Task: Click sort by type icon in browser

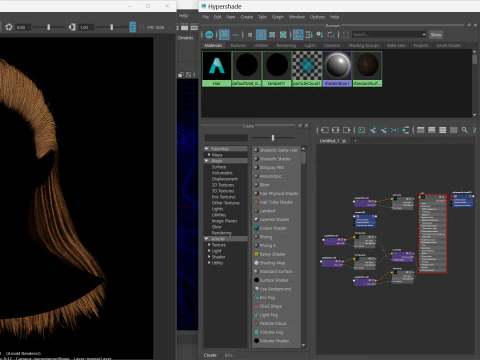Action: point(309,34)
